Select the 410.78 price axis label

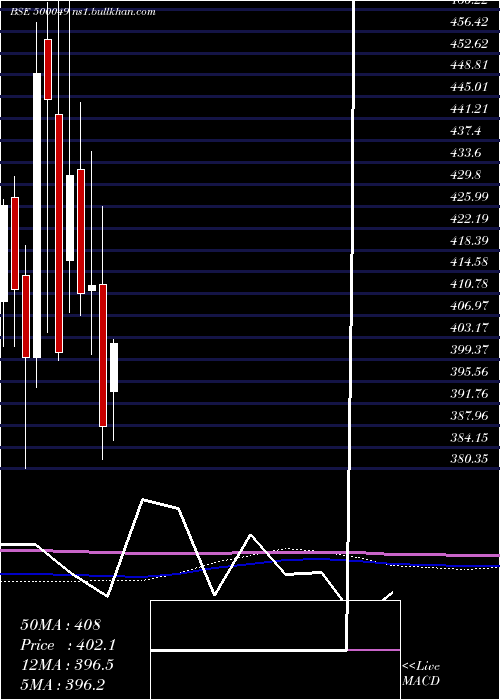tap(469, 283)
